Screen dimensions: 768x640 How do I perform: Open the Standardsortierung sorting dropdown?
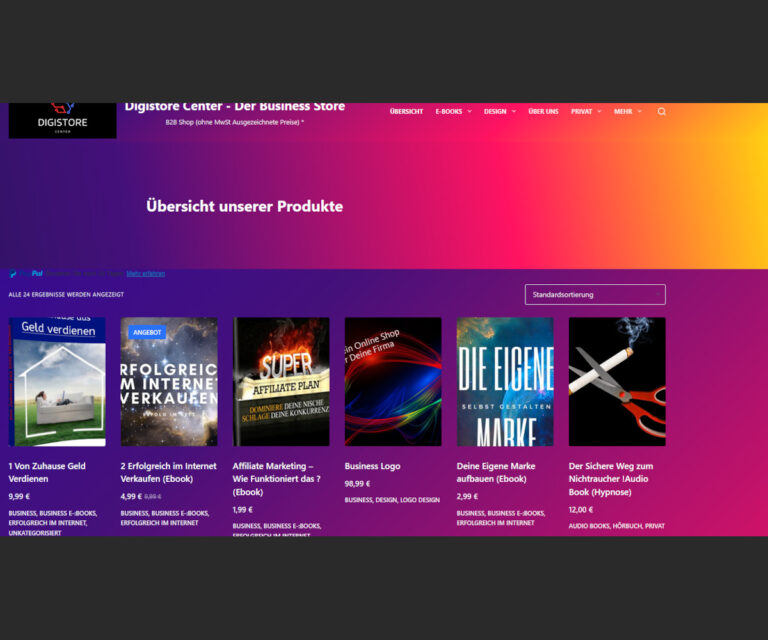coord(595,295)
